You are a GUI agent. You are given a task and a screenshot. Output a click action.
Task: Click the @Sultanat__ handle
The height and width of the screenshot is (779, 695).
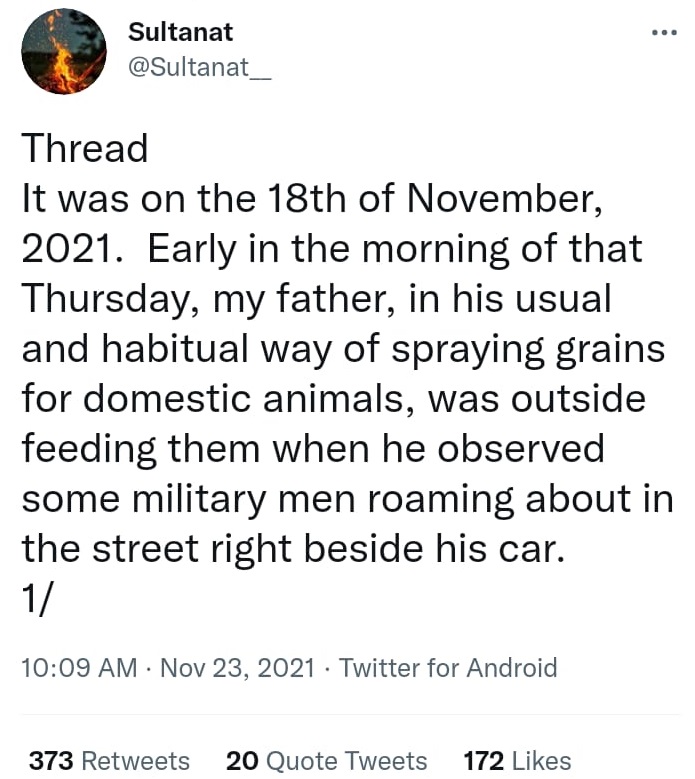200,70
